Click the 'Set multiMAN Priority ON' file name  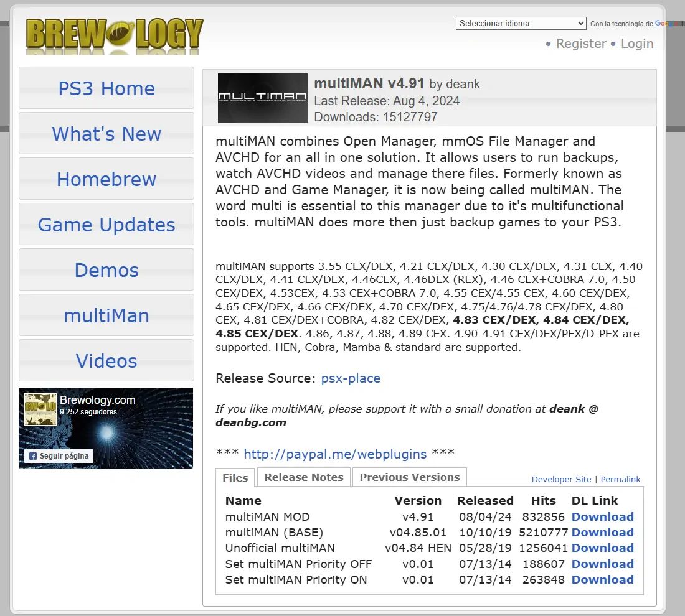pos(296,580)
